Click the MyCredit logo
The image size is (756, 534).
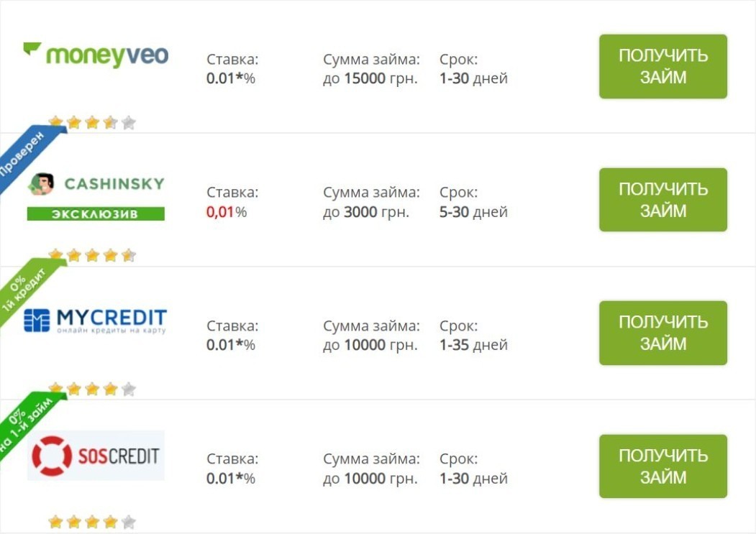96,321
